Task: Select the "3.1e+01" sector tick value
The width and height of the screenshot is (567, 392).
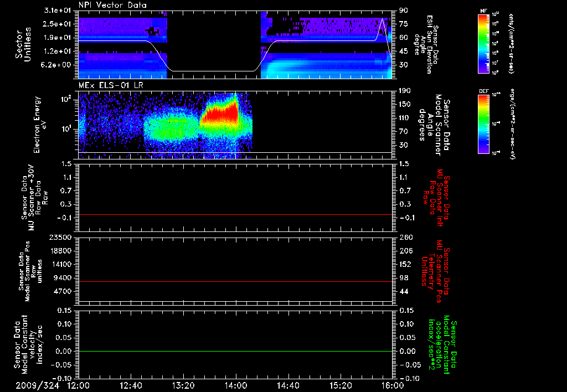Action: 57,11
